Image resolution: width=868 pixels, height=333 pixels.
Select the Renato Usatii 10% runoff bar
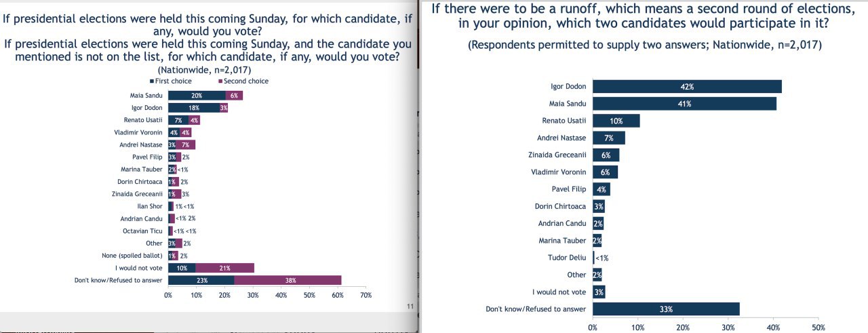[x=616, y=121]
